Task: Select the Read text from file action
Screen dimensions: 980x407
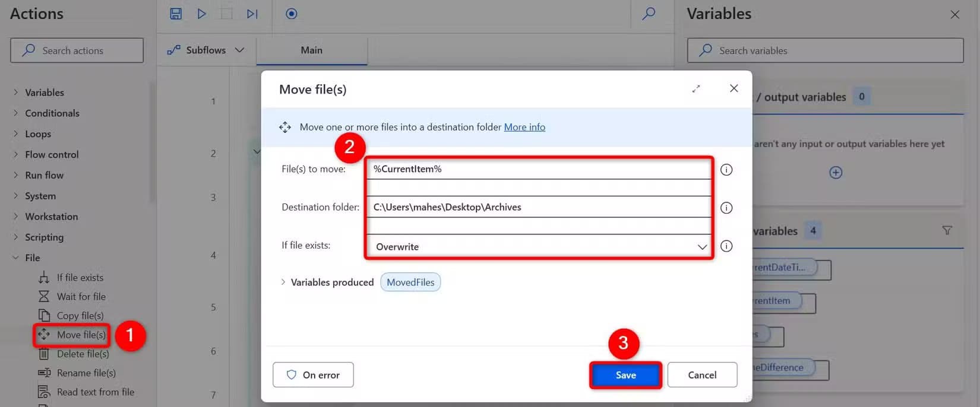Action: (95, 392)
